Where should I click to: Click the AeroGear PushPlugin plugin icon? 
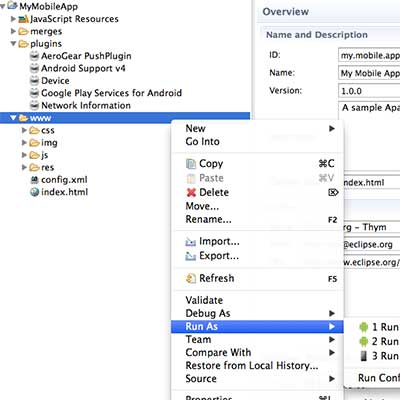[34, 56]
